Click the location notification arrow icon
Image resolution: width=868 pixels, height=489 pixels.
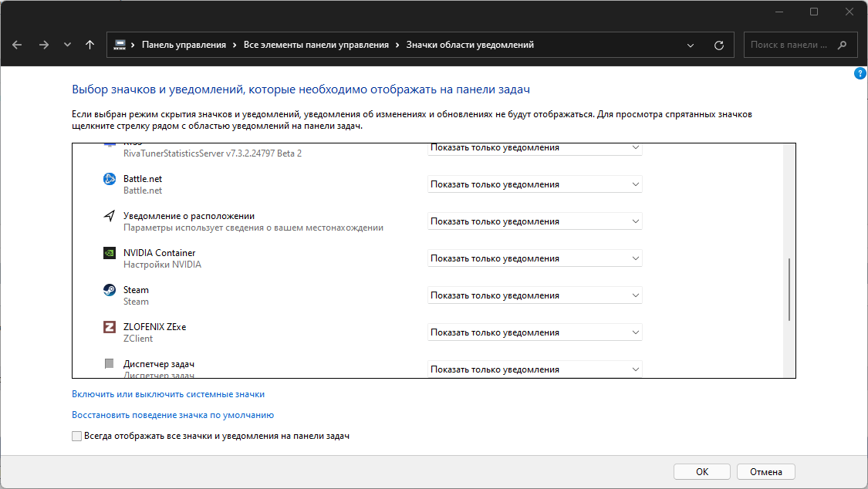coord(110,216)
